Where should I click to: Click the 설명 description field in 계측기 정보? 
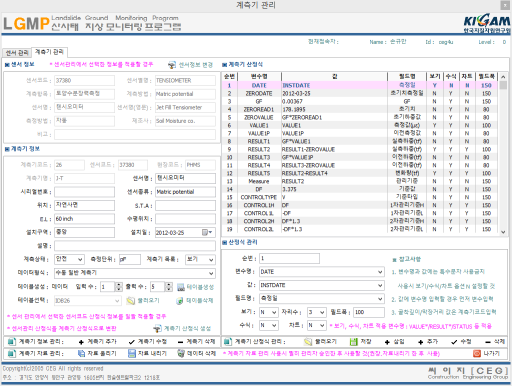(x=135, y=246)
